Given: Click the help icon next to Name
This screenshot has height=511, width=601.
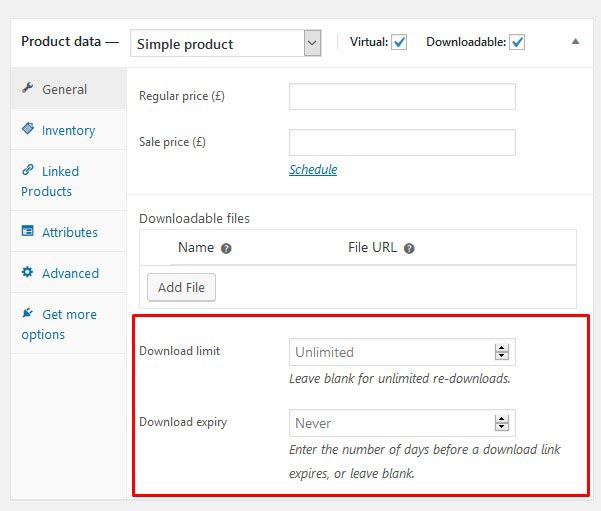Looking at the screenshot, I should pyautogui.click(x=226, y=249).
